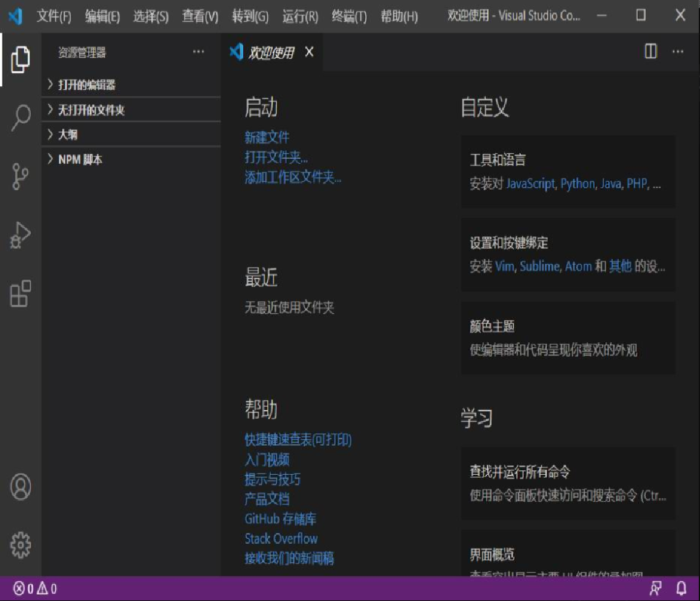Screen dimensions: 700x601
Task: Select the 欢迎使用 editor tab
Action: (x=271, y=53)
